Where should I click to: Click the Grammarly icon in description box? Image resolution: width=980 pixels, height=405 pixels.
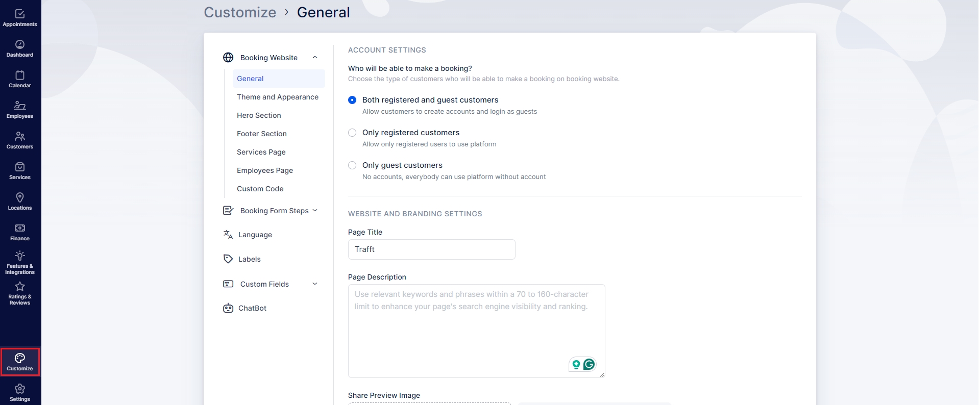(x=589, y=364)
